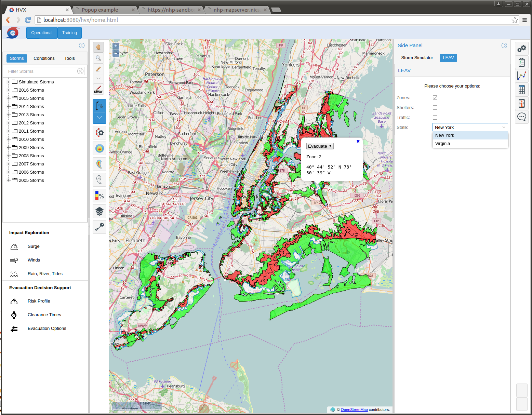532x415 pixels.
Task: Open the chat bubble icon
Action: click(522, 117)
